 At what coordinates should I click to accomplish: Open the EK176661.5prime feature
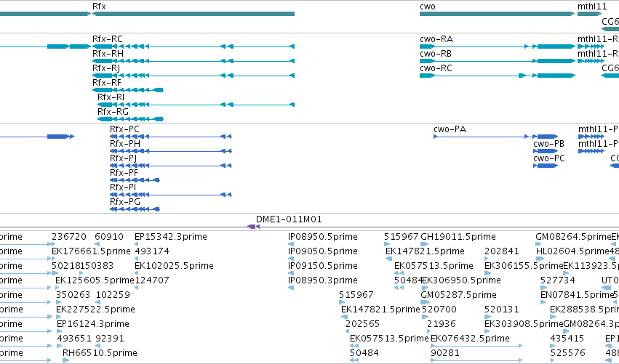[91, 251]
